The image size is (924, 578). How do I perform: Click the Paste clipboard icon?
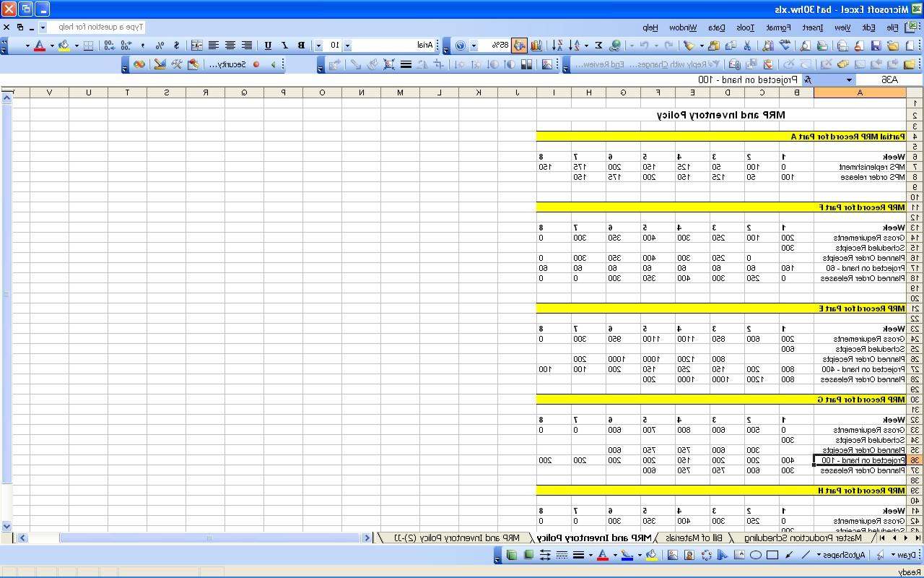click(x=714, y=45)
